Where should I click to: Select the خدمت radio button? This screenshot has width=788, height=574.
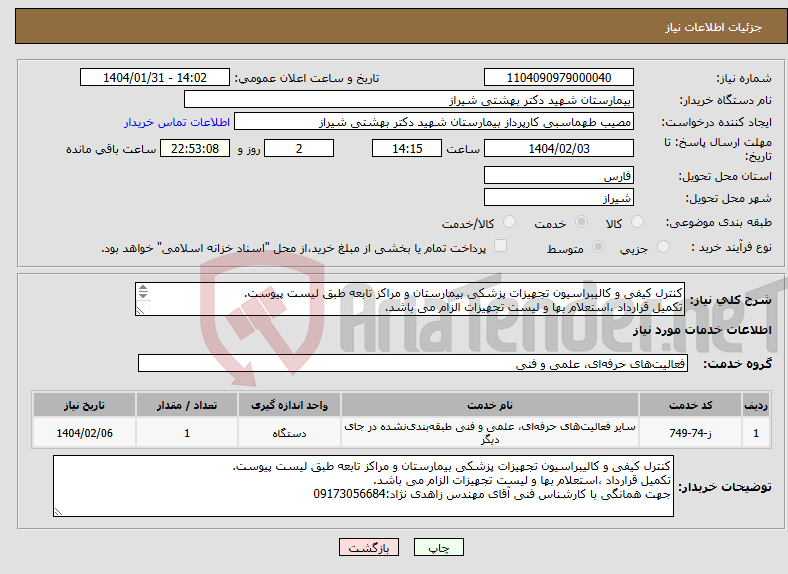point(581,222)
